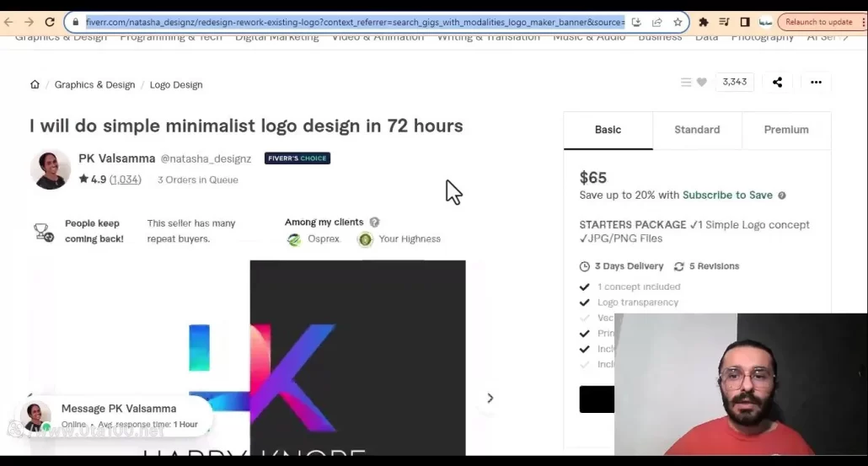868x466 pixels.
Task: Open the Subscribe to Save link
Action: (727, 196)
